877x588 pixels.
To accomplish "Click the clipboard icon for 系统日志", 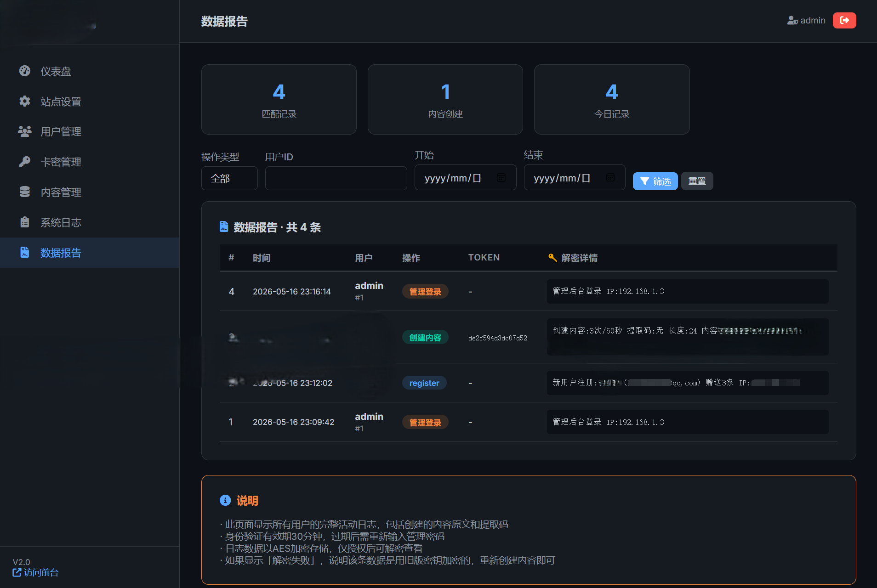I will [25, 222].
